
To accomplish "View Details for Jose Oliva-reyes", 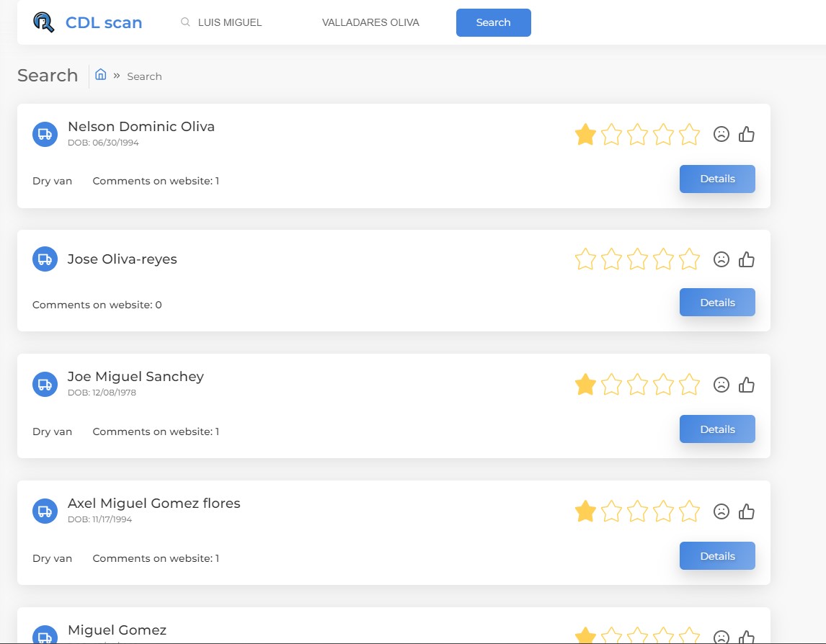I will (x=717, y=303).
